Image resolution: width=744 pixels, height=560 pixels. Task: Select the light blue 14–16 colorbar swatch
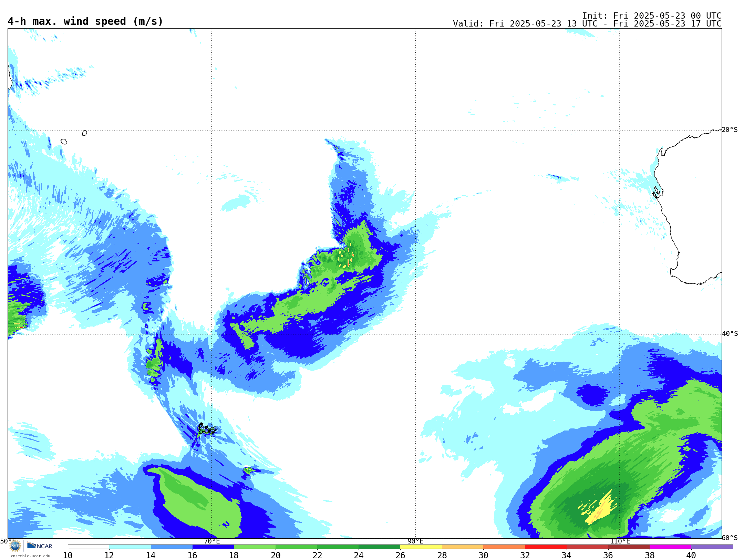coord(172,547)
